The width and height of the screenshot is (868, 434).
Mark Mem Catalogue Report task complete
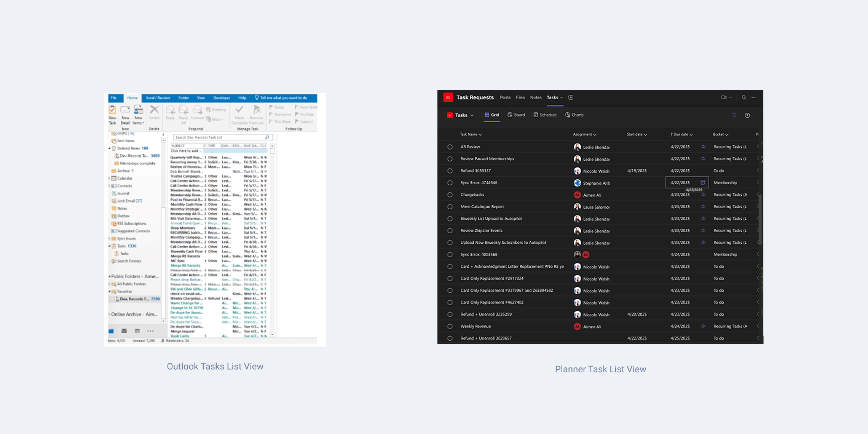point(450,207)
